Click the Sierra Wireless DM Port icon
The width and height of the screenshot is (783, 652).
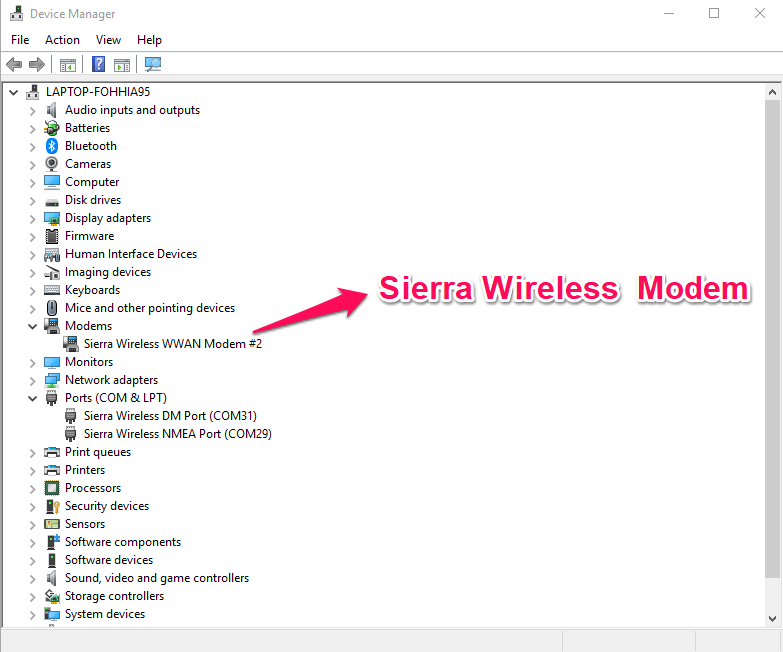[70, 416]
